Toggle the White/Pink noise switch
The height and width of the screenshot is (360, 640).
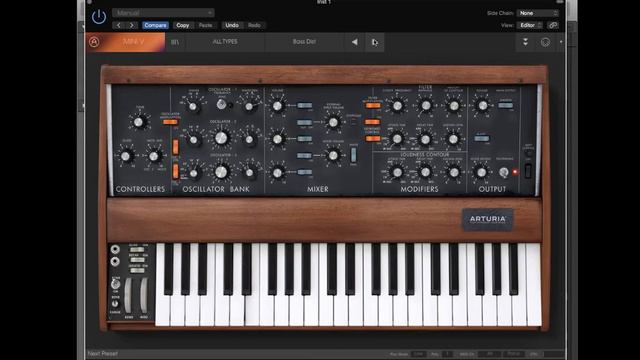point(353,155)
